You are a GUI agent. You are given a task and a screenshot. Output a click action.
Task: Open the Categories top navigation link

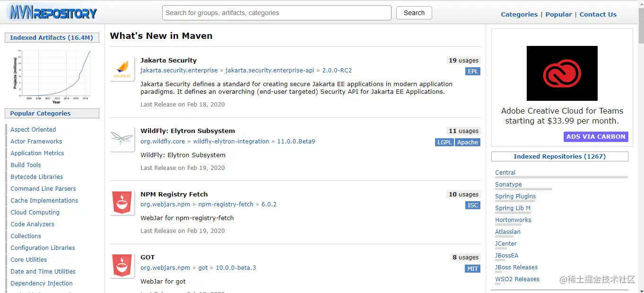click(519, 14)
